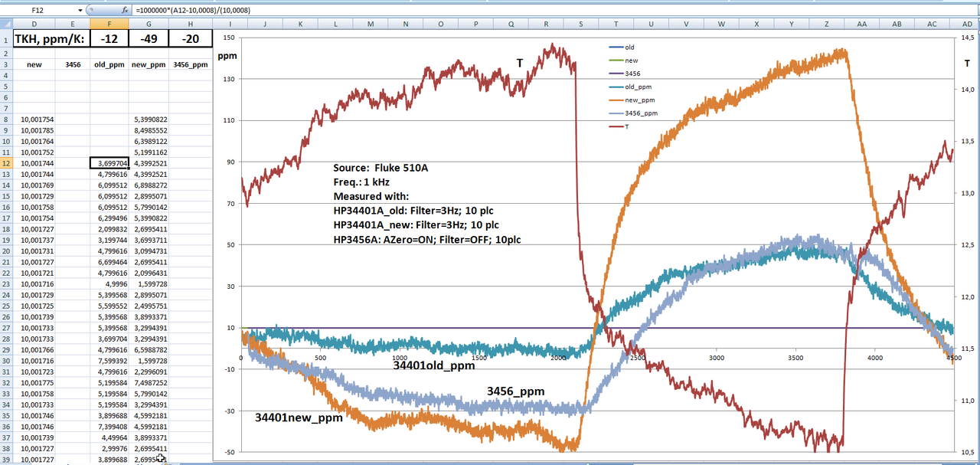This screenshot has height=465, width=980.
Task: Click the 'old_ppm' header cell
Action: 109,65
